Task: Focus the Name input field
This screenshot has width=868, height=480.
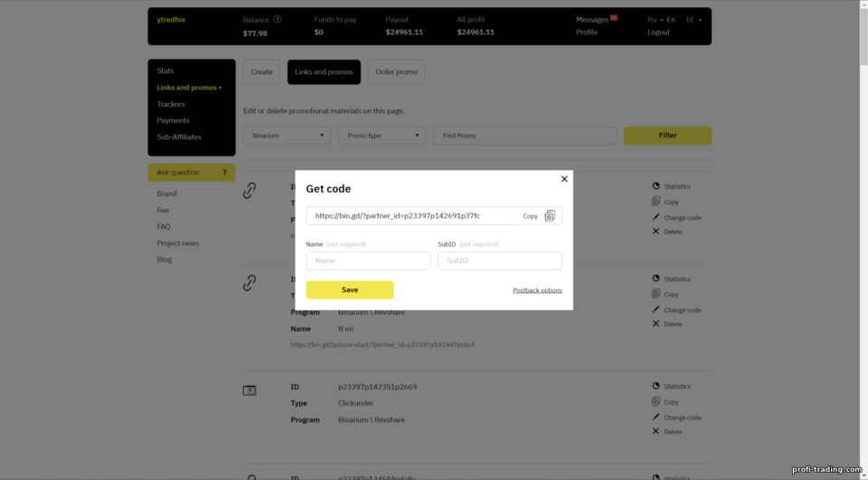Action: pos(368,260)
